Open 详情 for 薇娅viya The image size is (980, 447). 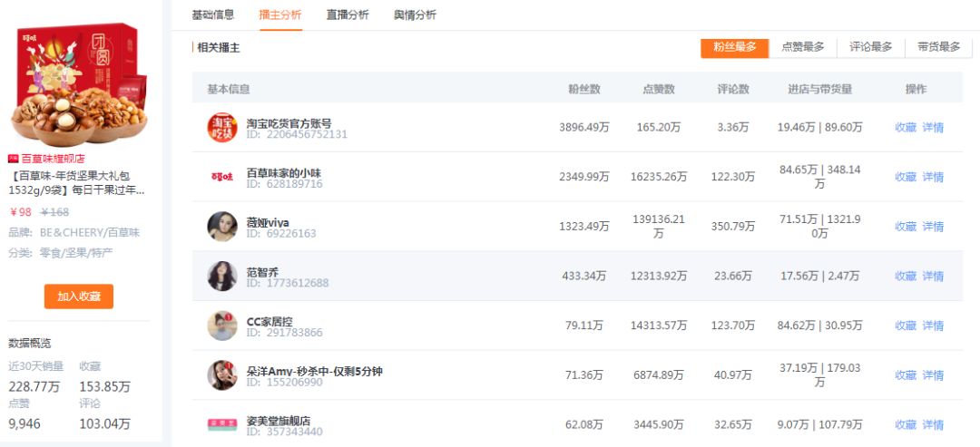pyautogui.click(x=933, y=226)
